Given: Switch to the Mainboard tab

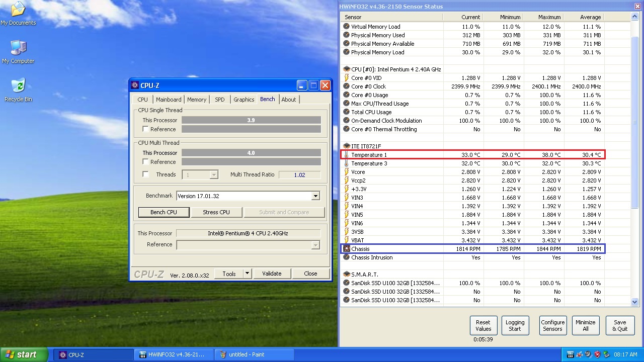Looking at the screenshot, I should click(168, 100).
